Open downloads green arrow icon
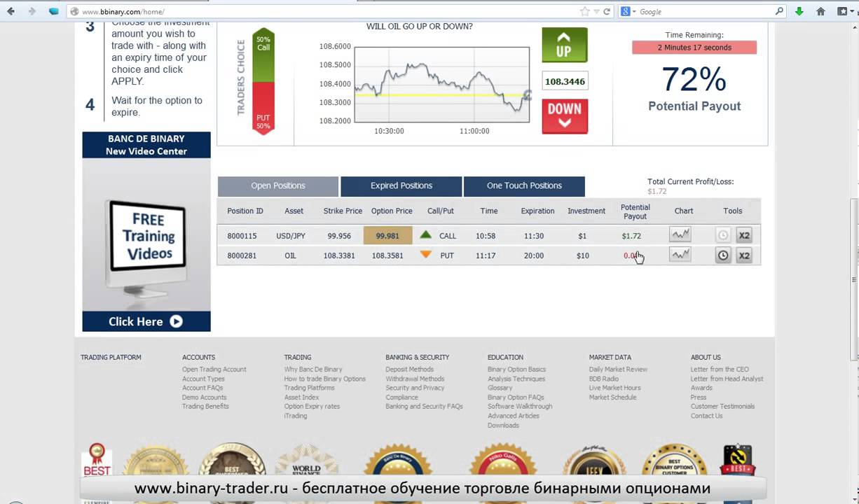 click(799, 11)
